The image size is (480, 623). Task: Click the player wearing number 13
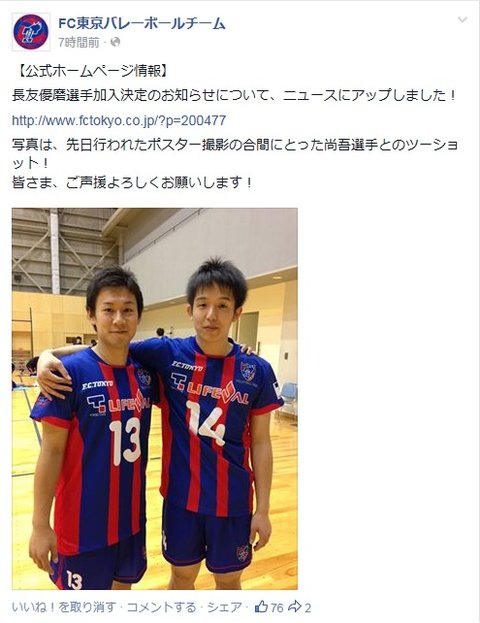93,429
